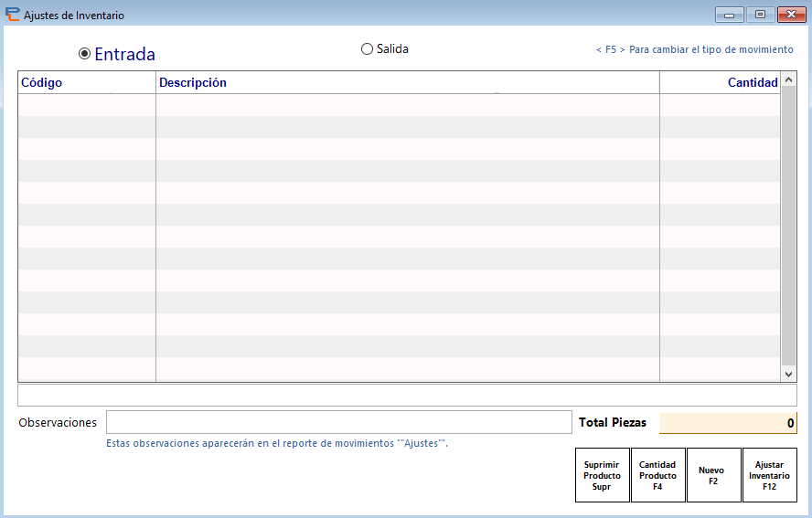Image resolution: width=812 pixels, height=518 pixels.
Task: Click the grid scrollbar down arrow
Action: coord(789,375)
